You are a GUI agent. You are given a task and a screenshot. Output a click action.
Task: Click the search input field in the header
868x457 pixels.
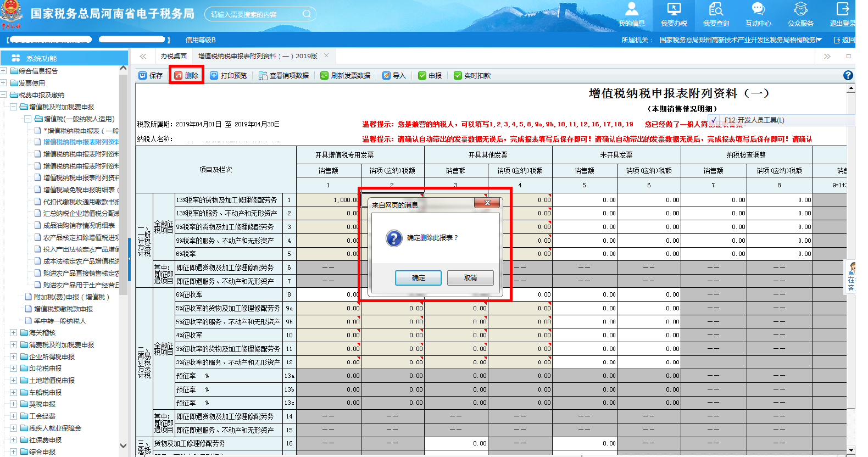coord(255,14)
